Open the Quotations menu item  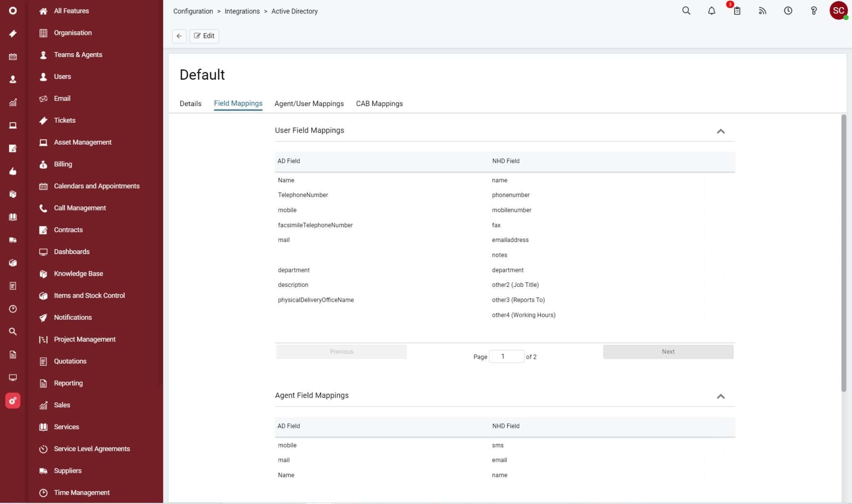pos(70,361)
